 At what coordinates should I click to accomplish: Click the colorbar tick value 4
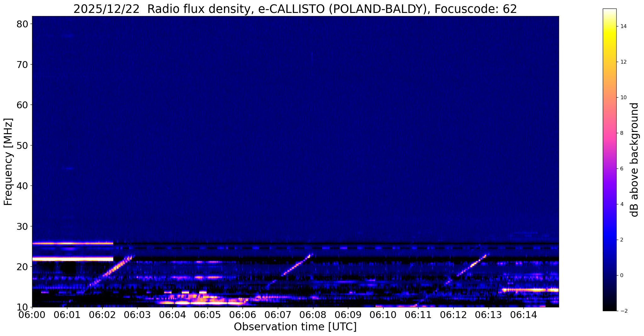pos(622,204)
